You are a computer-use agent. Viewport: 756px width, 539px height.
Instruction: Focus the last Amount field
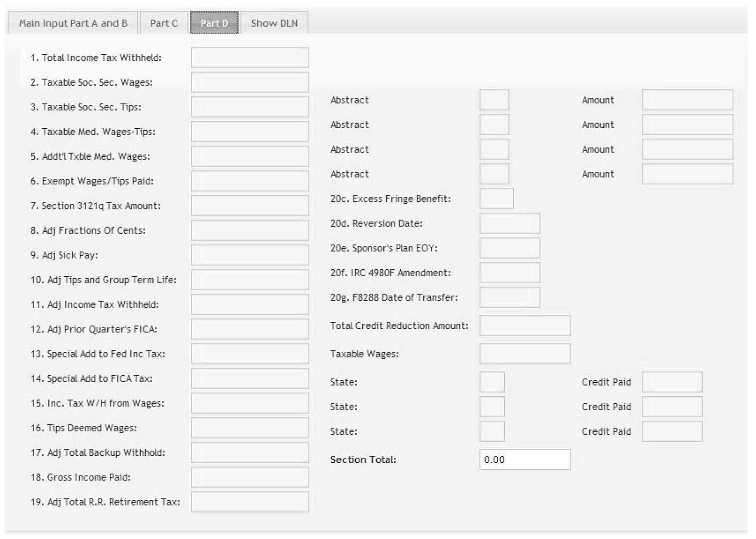pos(687,174)
